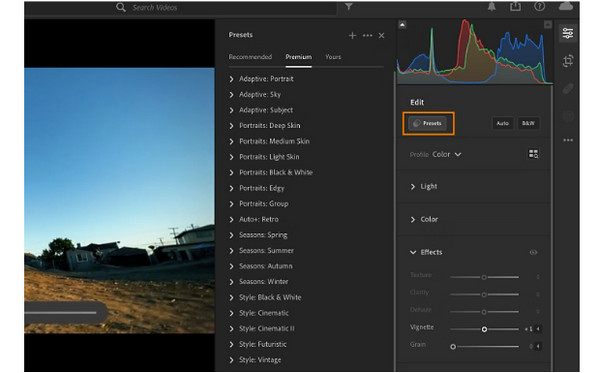
Task: Switch to Premium presets tab
Action: 298,57
